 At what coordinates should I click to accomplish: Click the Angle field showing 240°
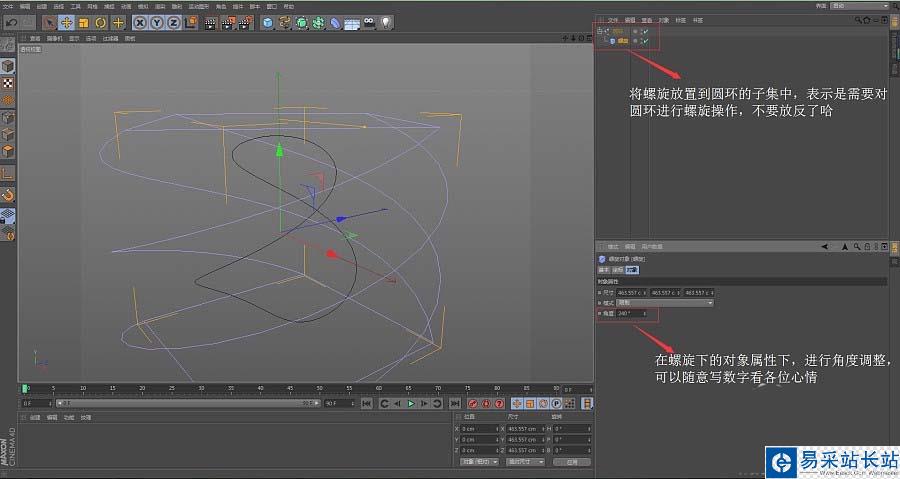click(631, 313)
